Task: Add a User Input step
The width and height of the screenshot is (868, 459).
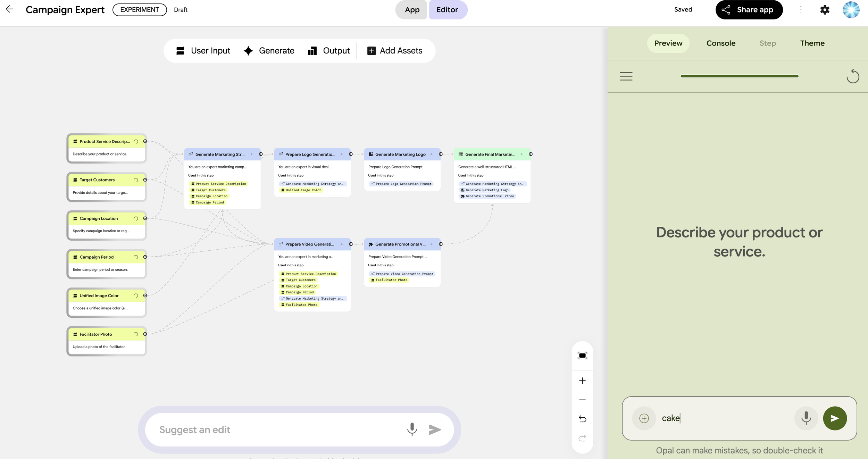Action: click(203, 51)
